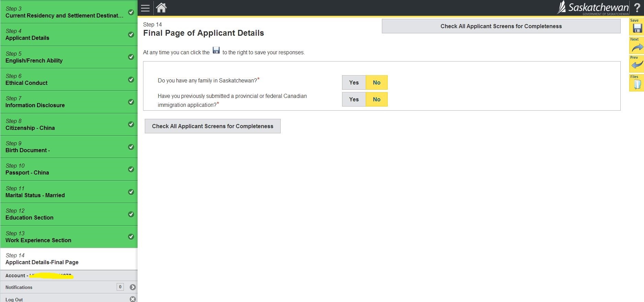Viewport: 644px width, 302px height.
Task: Click top Check All Applicant Screens button
Action: tap(501, 26)
